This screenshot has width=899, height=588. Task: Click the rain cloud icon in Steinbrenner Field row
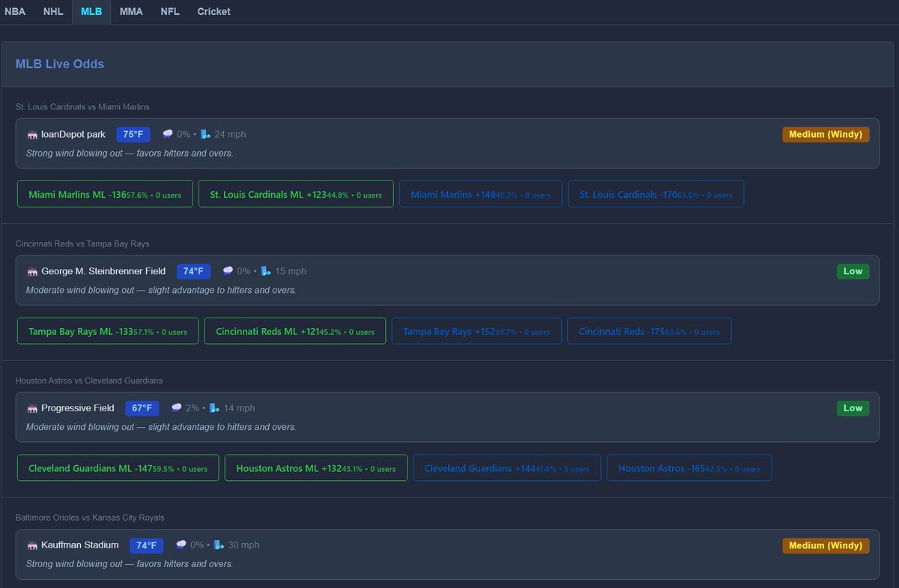[x=228, y=271]
